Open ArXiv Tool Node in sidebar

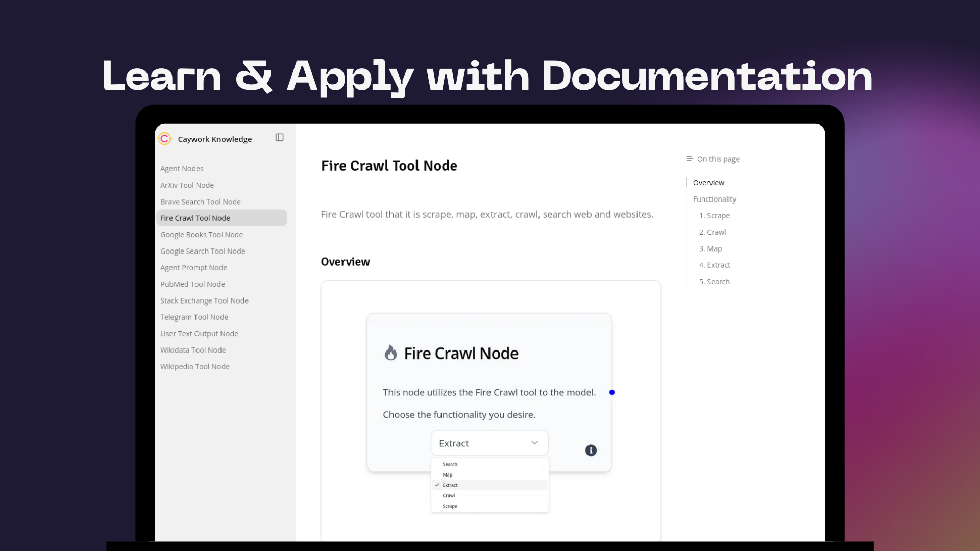(x=187, y=185)
